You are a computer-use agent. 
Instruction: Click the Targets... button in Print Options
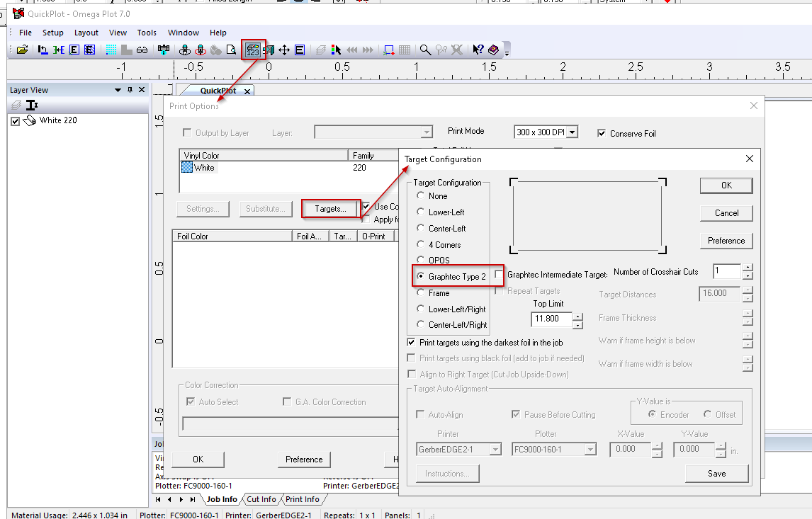330,209
